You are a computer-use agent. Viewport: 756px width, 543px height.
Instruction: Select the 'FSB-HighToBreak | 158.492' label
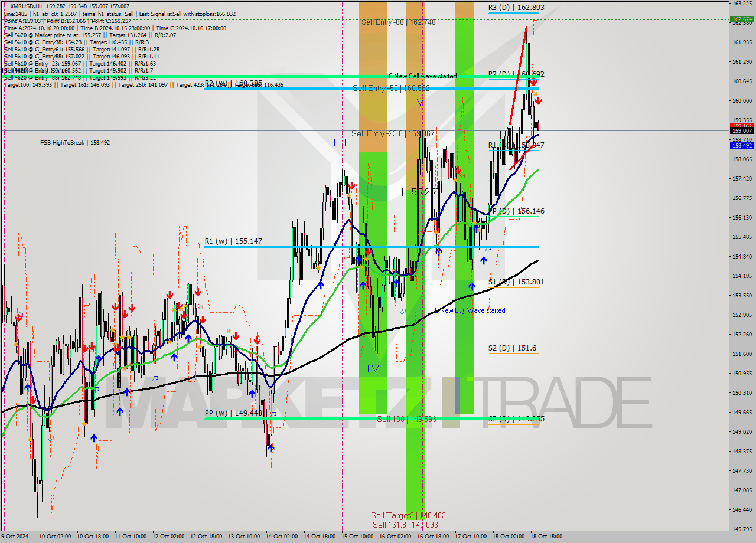pos(75,143)
